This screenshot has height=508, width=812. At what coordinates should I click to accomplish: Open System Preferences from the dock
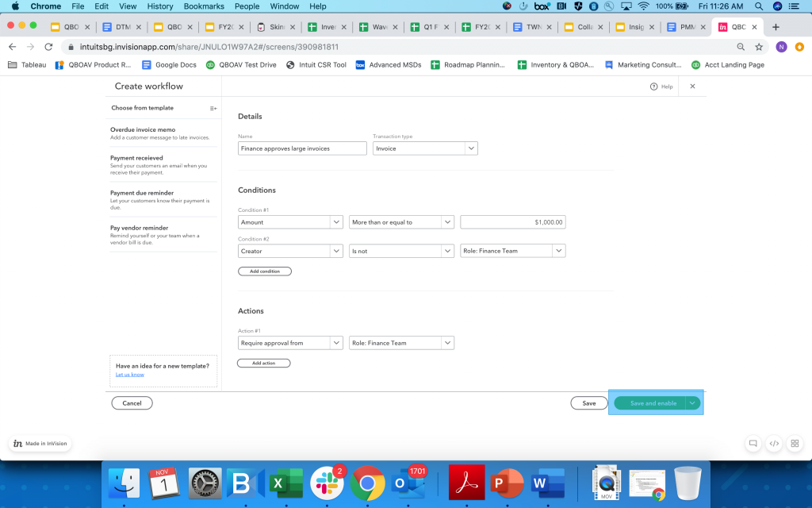[x=205, y=483]
